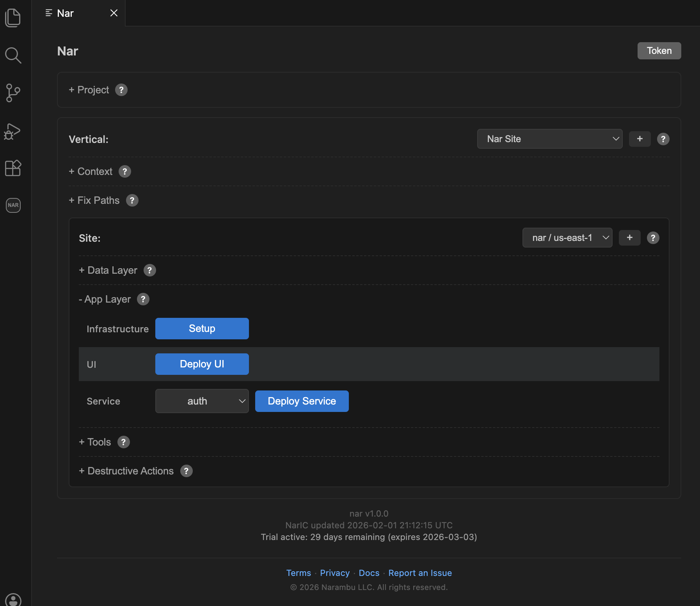Viewport: 700px width, 606px height.
Task: Click the plus icon to add a new Site
Action: coord(629,237)
